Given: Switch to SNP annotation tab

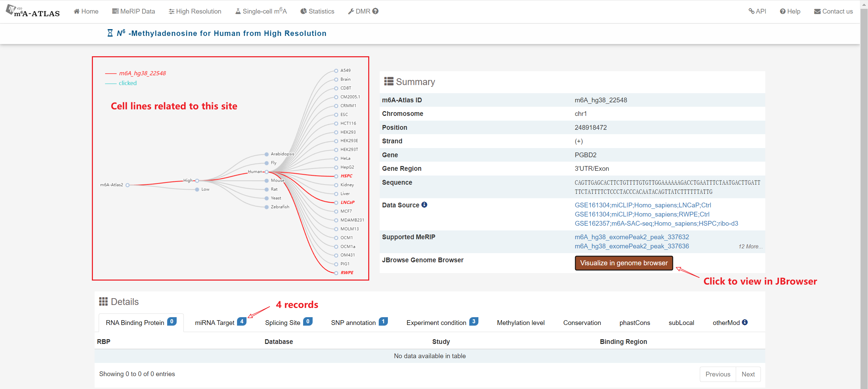Looking at the screenshot, I should 359,322.
